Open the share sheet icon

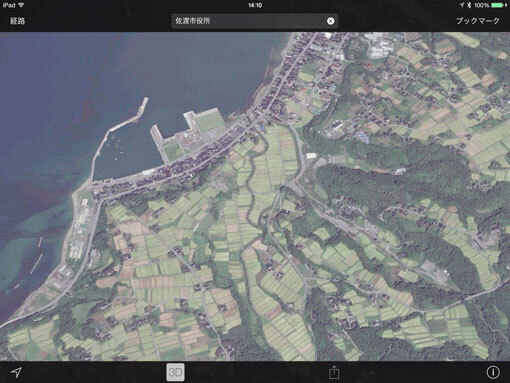(x=334, y=372)
